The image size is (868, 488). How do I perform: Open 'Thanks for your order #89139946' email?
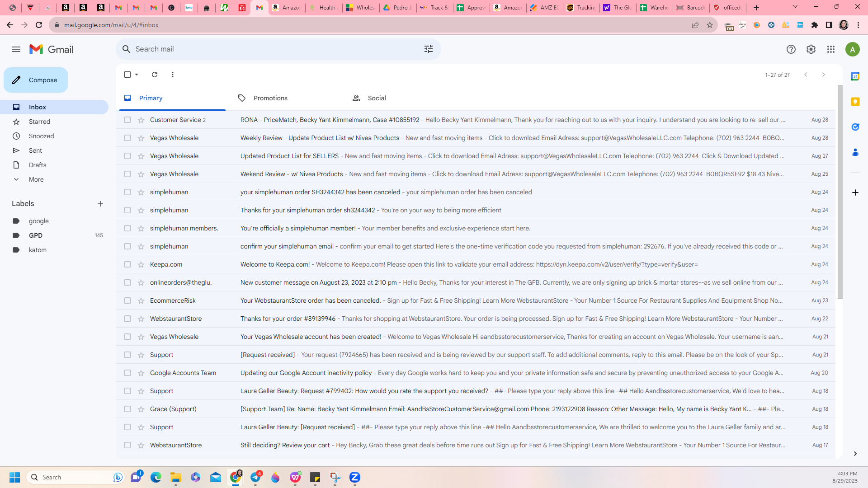476,319
